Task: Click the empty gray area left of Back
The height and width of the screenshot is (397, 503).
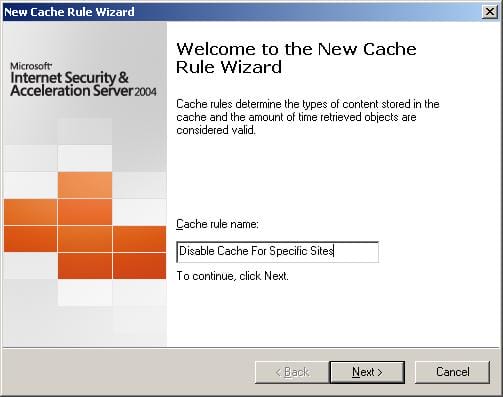Action: [128, 372]
